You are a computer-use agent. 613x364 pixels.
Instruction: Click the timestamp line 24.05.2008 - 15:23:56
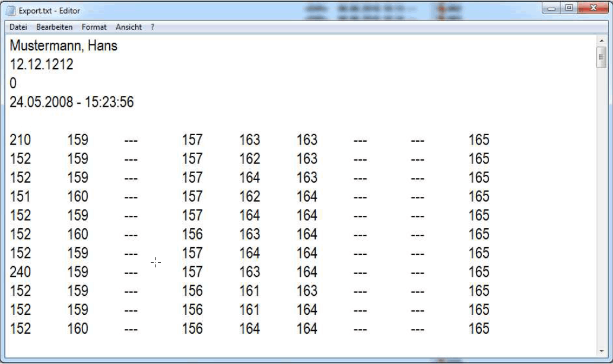72,103
